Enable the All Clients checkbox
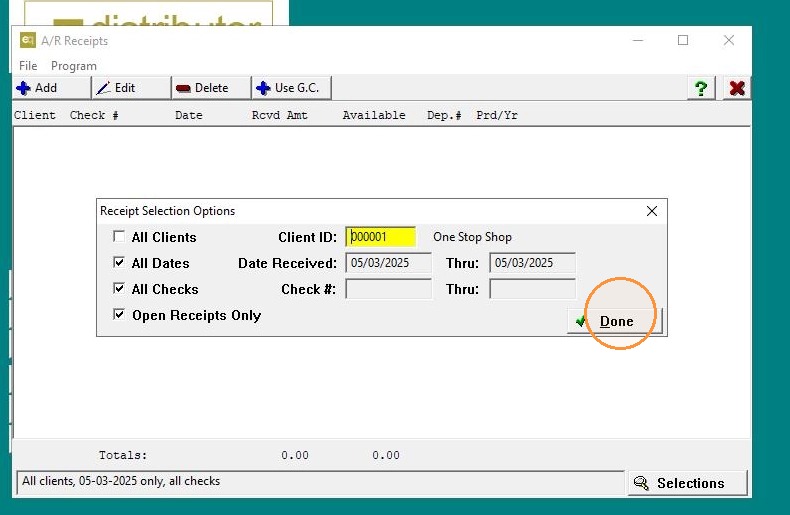Screen dimensions: 790x515 (119, 236)
